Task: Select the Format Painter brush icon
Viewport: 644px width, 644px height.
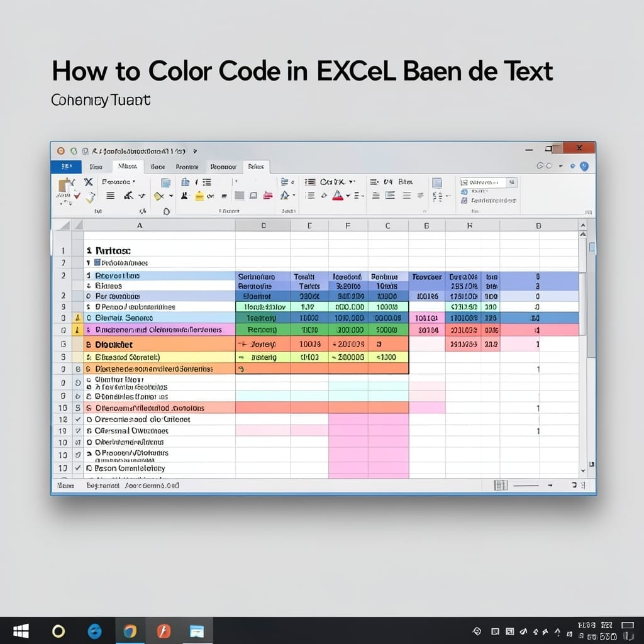Action: point(91,197)
